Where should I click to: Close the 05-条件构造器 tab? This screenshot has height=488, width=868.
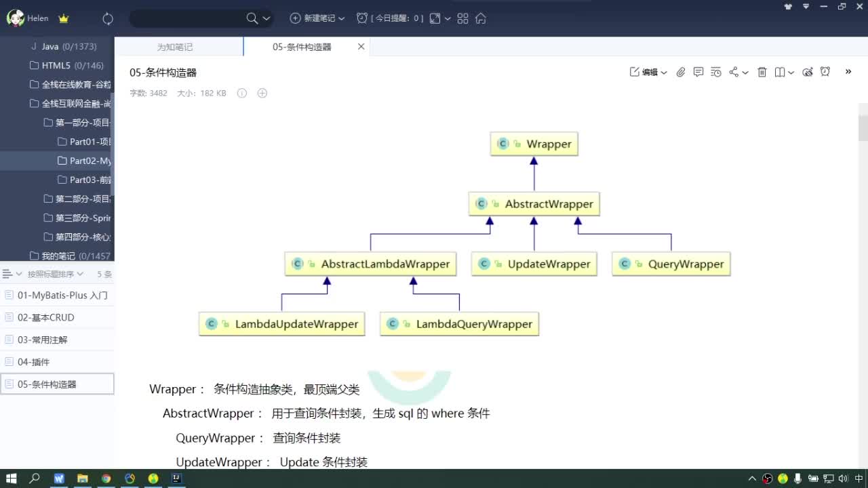coord(361,47)
